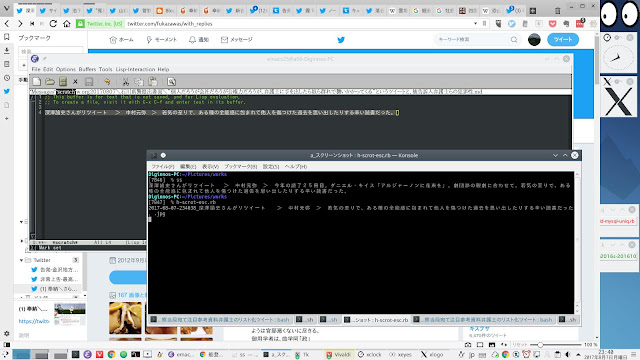Click Emacs kill buffer X icon
This screenshot has width=640, height=360.
(76, 82)
